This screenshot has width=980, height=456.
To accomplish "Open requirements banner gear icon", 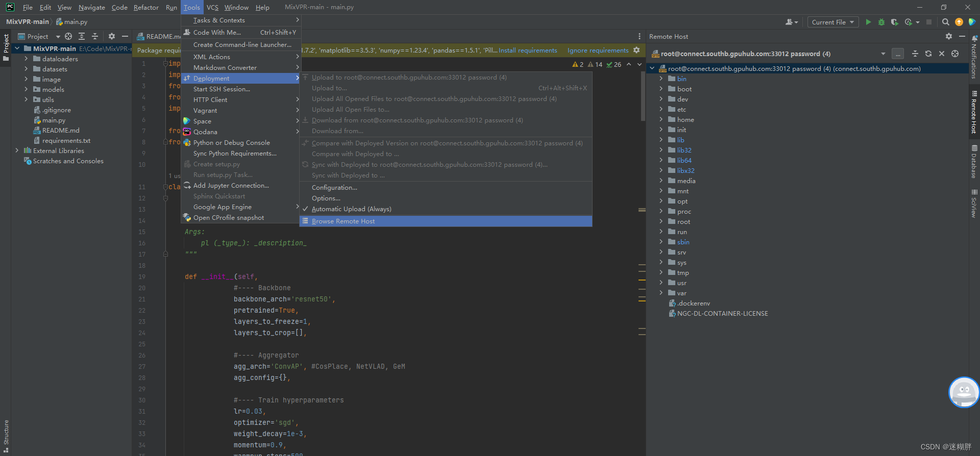I will (x=636, y=50).
